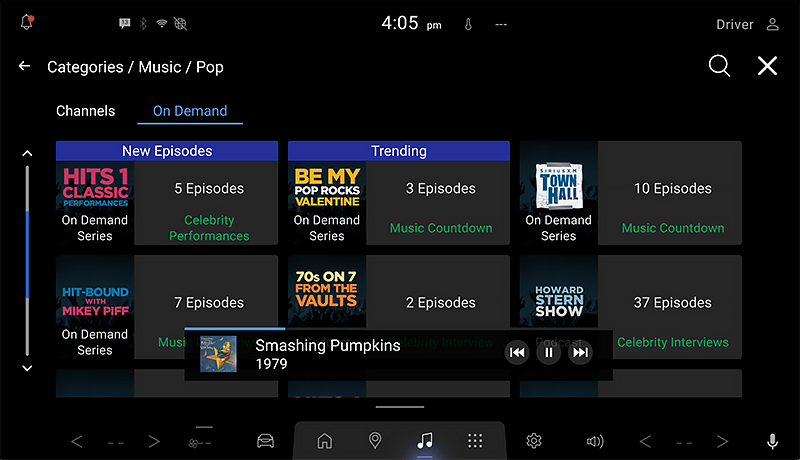Image resolution: width=800 pixels, height=460 pixels.
Task: Open the Driver profile icon
Action: pyautogui.click(x=772, y=24)
